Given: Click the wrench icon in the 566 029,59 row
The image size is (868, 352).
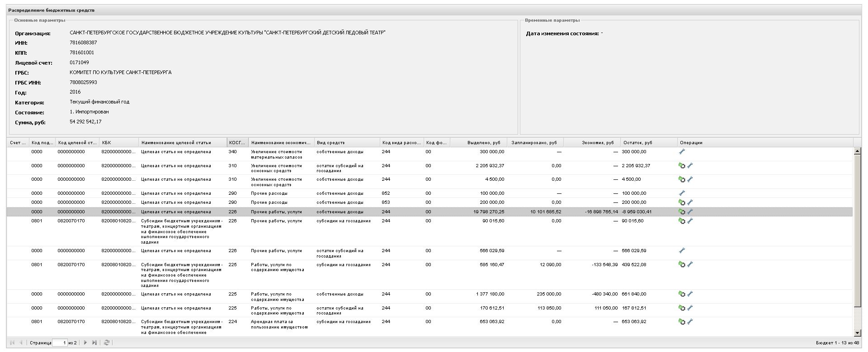Looking at the screenshot, I should pos(682,250).
